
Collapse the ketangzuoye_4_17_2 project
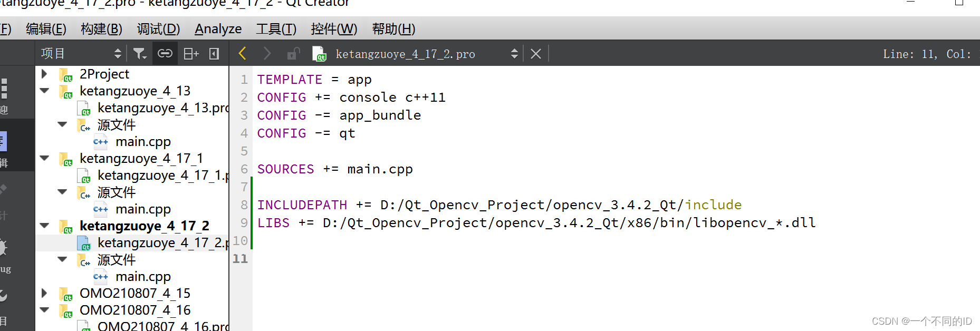44,226
